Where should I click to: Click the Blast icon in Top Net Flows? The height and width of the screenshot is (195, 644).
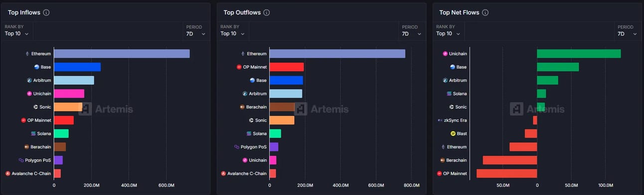(x=453, y=134)
